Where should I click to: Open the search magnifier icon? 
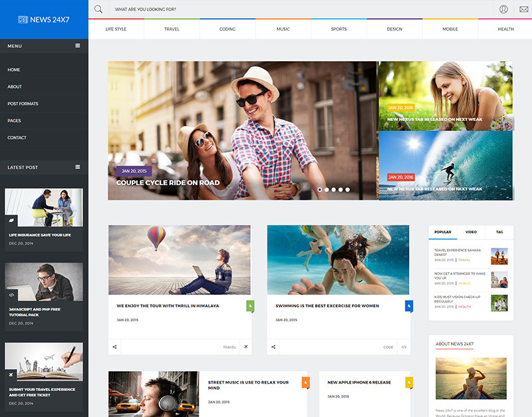pyautogui.click(x=98, y=9)
